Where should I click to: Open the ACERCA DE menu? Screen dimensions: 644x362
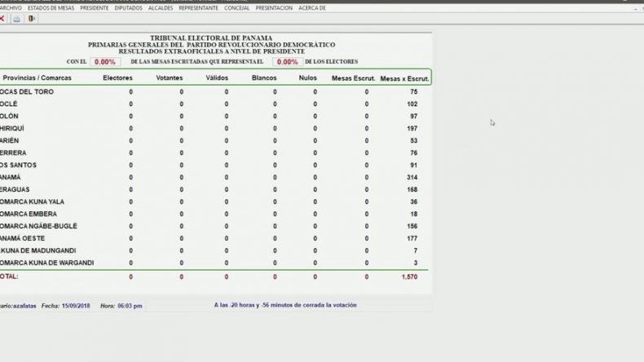coord(312,8)
